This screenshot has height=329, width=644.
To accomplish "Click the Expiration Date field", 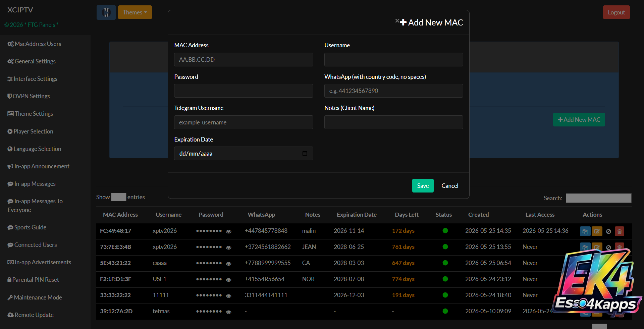I will [244, 154].
